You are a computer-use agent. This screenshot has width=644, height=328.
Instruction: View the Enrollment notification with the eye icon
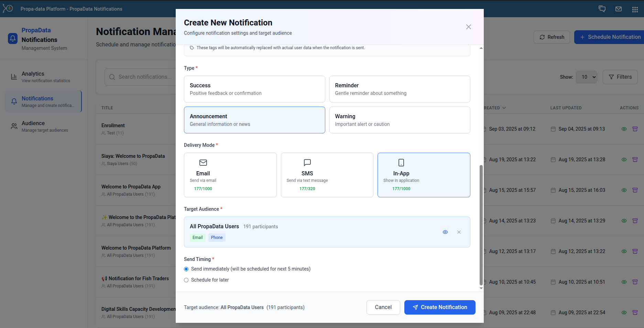(x=624, y=129)
